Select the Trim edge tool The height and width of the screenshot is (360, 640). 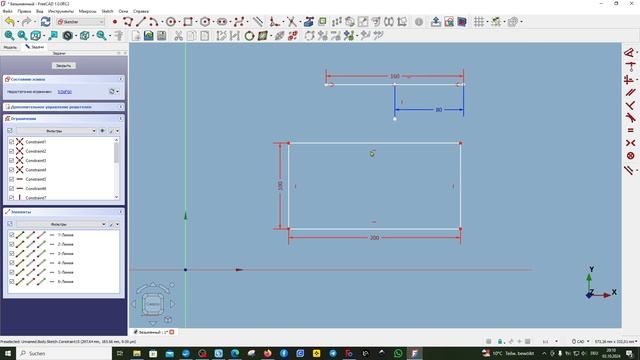(x=291, y=22)
